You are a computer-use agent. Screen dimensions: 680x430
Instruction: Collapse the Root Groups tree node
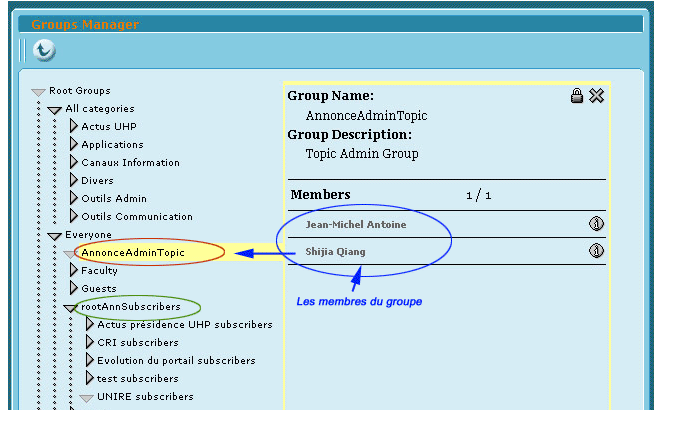[x=38, y=91]
